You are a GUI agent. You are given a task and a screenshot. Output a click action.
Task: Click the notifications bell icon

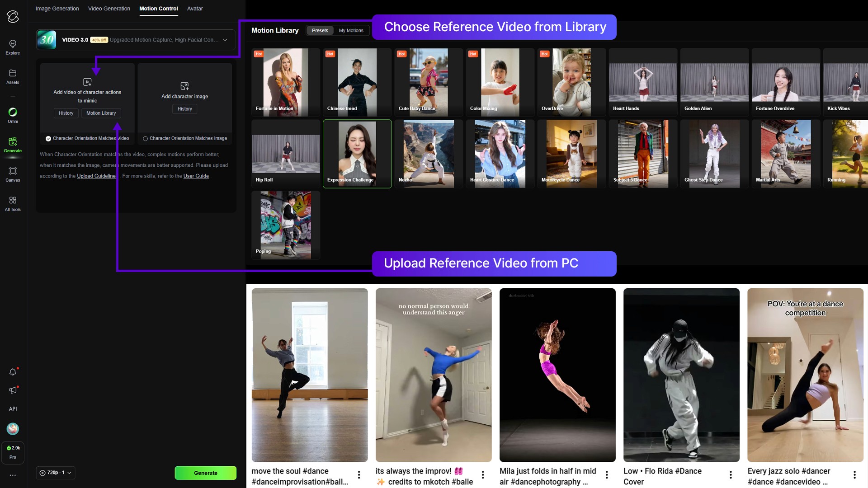[13, 372]
